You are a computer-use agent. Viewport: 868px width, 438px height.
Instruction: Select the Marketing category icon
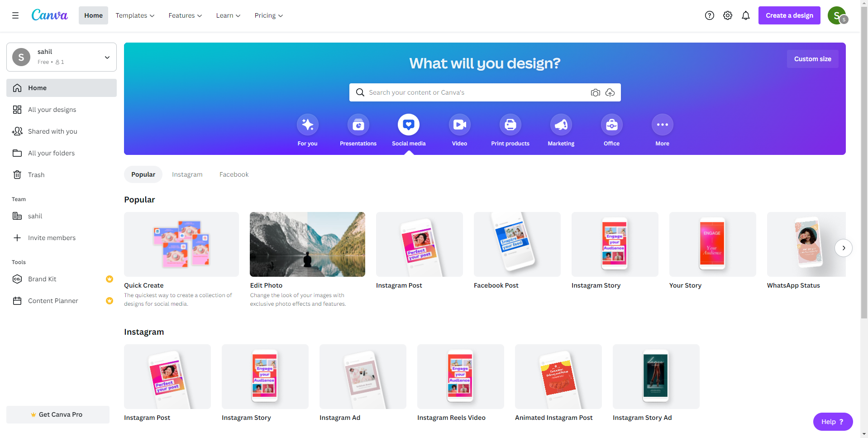561,125
